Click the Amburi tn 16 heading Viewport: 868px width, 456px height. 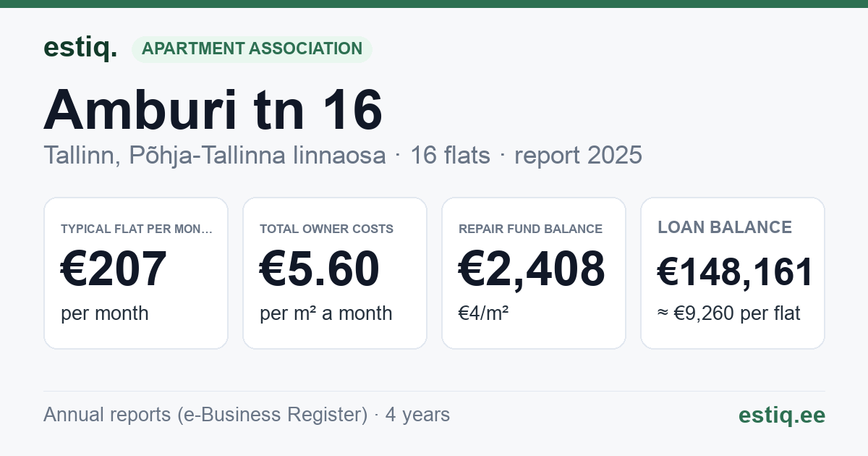[213, 110]
